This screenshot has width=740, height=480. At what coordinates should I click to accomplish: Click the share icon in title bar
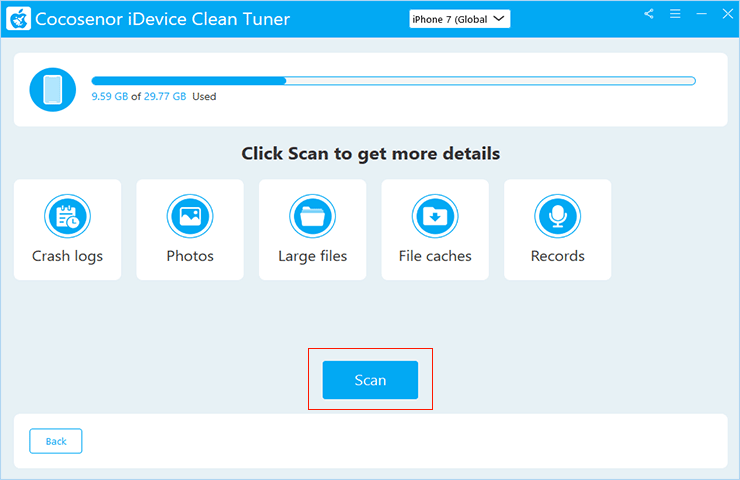[x=649, y=14]
